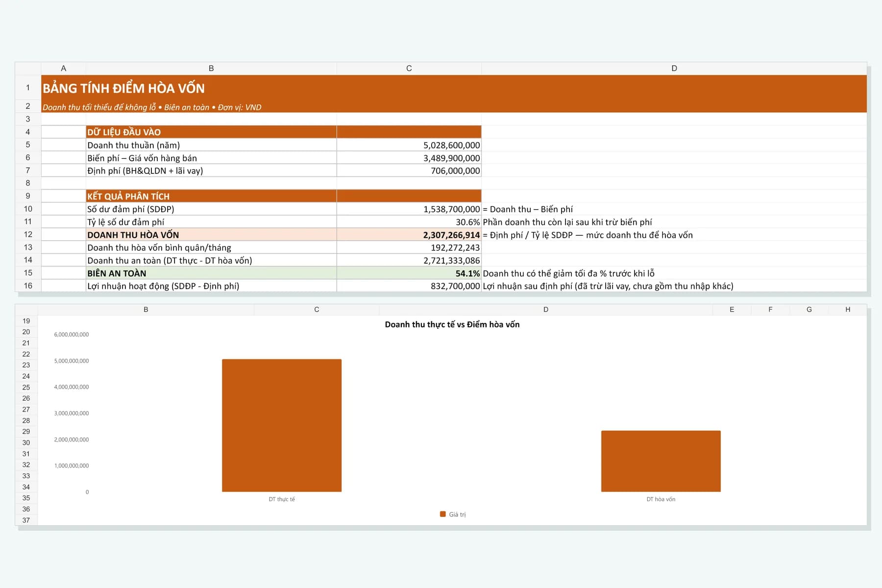Select the 30.6% ratio cell
The height and width of the screenshot is (588, 882).
[x=409, y=222]
